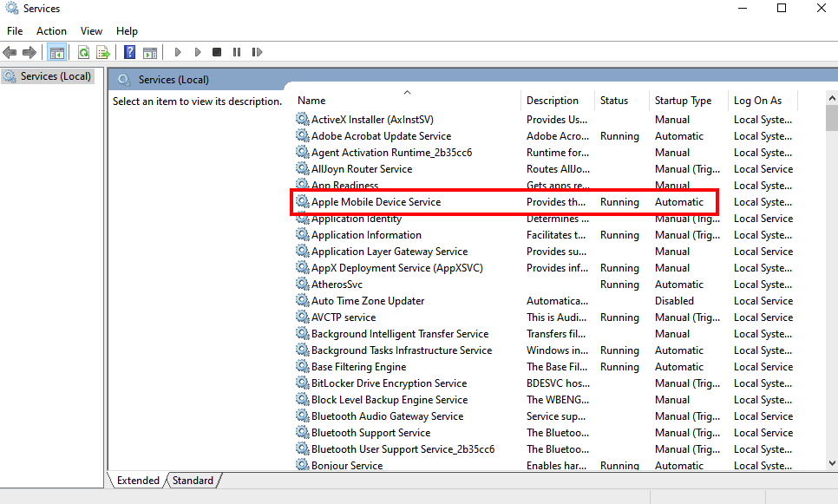This screenshot has width=838, height=504.
Task: Switch to the Standard tab
Action: coord(193,480)
